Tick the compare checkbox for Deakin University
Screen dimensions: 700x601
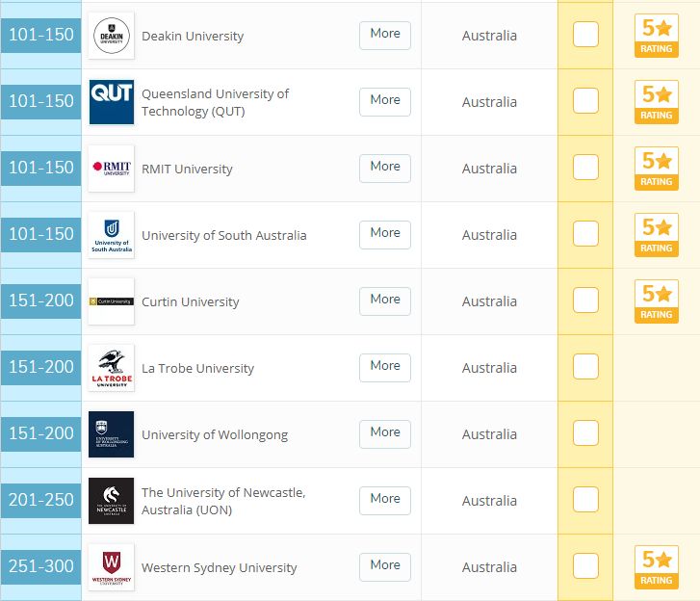(x=585, y=35)
